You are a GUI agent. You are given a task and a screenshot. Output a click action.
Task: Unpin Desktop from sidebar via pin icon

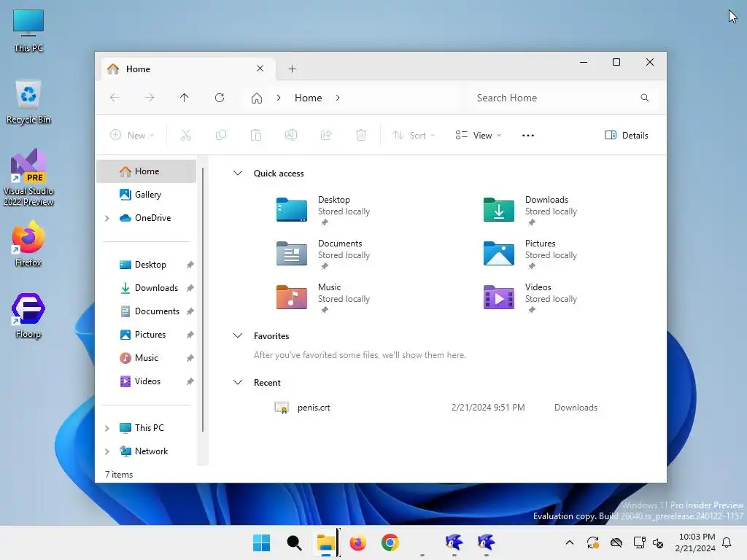(190, 265)
